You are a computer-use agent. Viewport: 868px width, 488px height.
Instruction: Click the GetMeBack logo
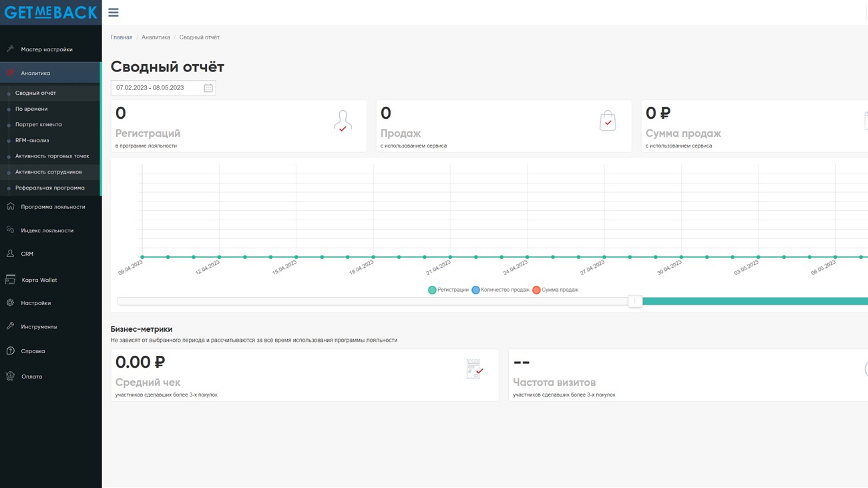pyautogui.click(x=51, y=13)
